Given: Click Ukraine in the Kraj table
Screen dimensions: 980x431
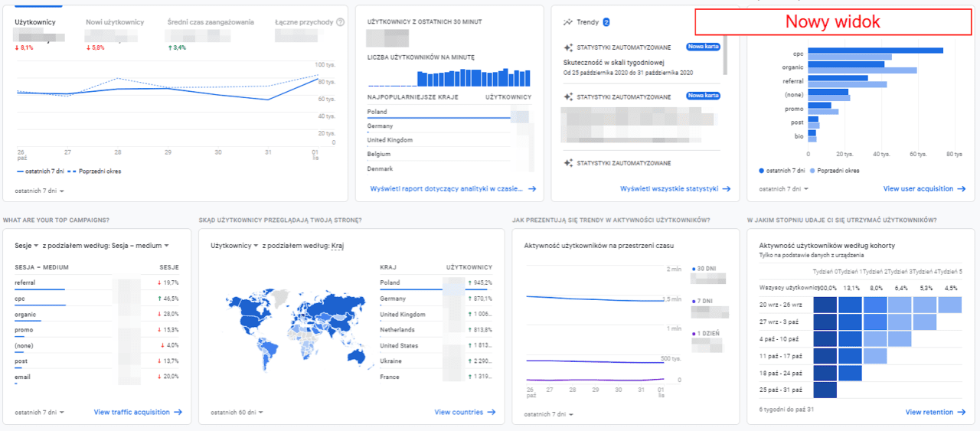Looking at the screenshot, I should (x=391, y=361).
